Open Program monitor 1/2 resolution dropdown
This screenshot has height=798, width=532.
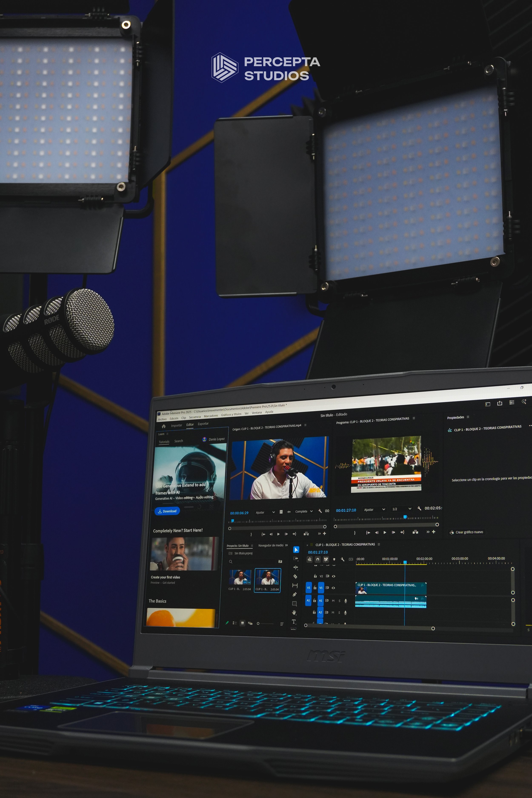pos(402,509)
